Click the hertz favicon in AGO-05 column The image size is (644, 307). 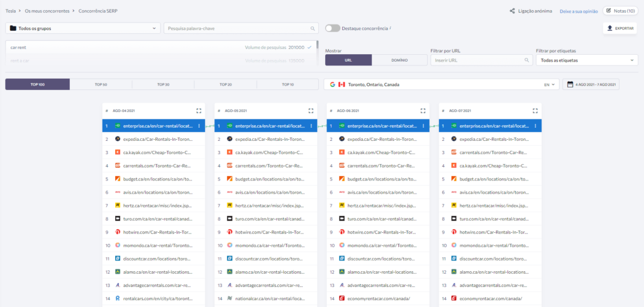(x=229, y=205)
